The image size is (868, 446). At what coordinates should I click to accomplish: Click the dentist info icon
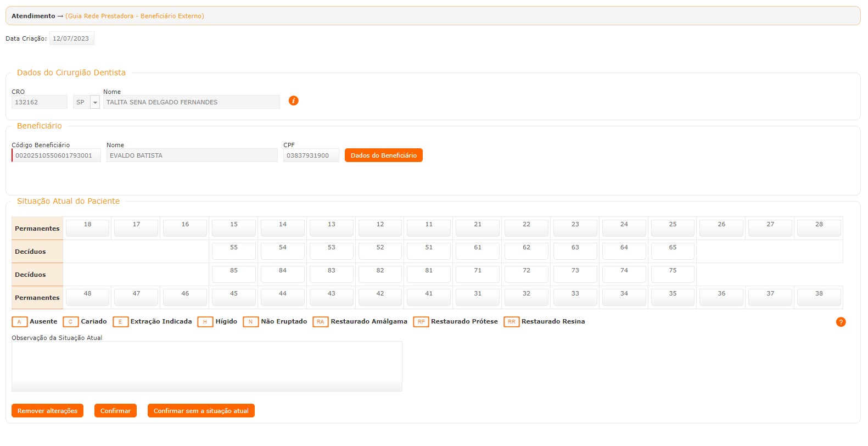[x=294, y=101]
